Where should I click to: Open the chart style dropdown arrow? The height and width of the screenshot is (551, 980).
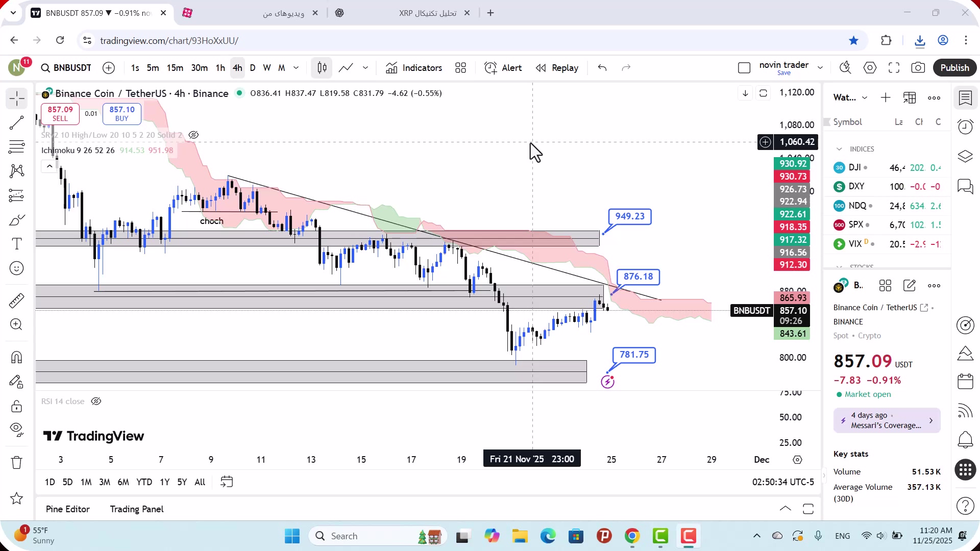365,68
